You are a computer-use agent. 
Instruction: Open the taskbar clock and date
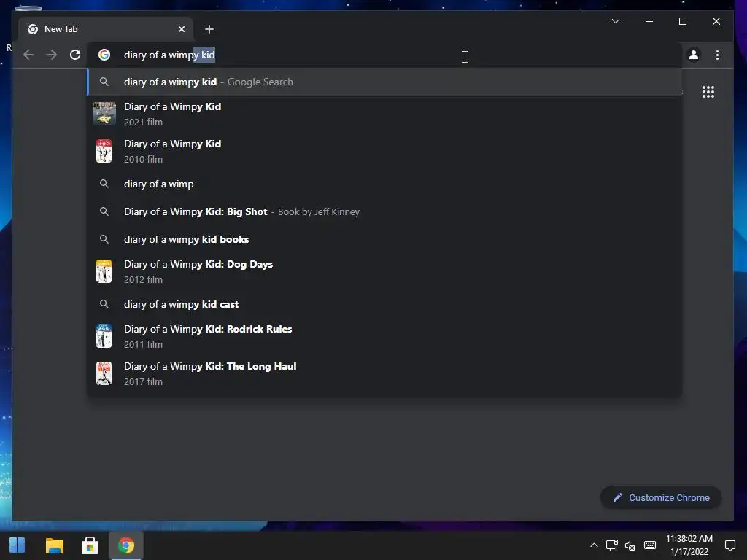[689, 545]
